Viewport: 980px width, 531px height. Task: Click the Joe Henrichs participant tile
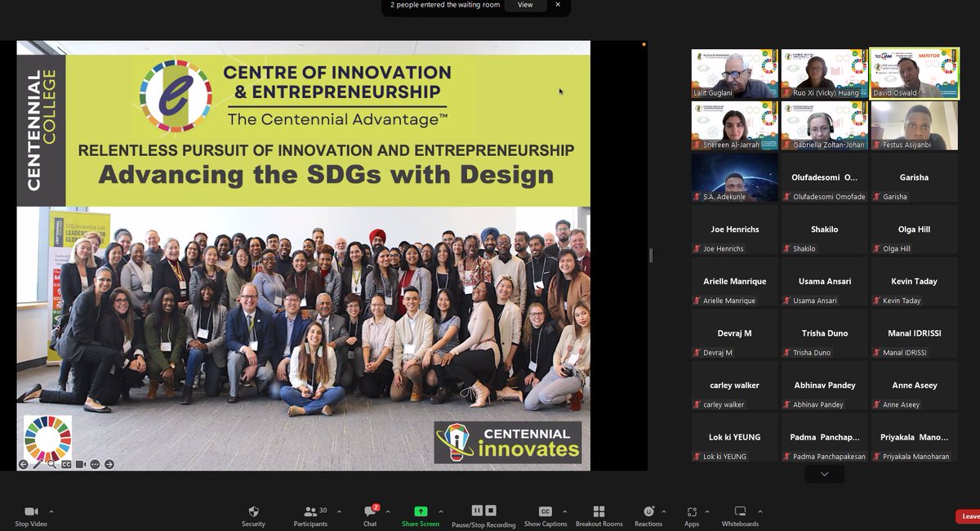tap(734, 230)
